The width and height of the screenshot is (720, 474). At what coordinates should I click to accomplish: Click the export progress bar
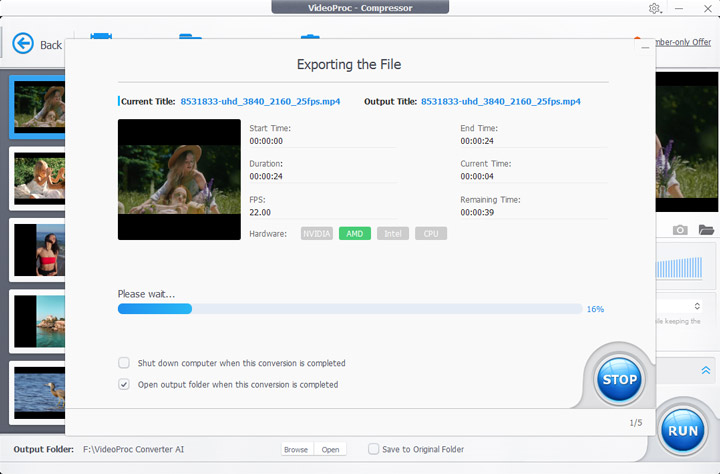tap(350, 309)
